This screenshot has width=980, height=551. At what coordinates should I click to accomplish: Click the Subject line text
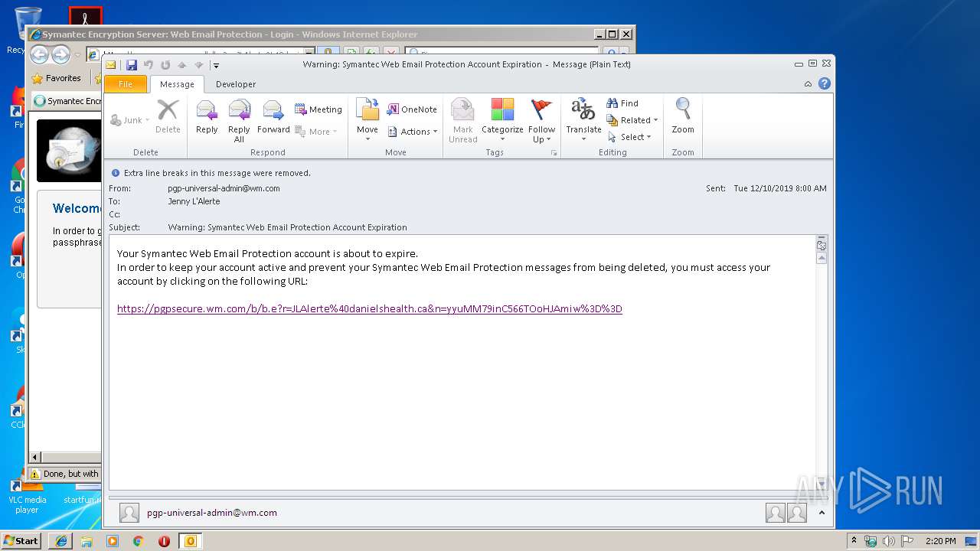pyautogui.click(x=287, y=227)
